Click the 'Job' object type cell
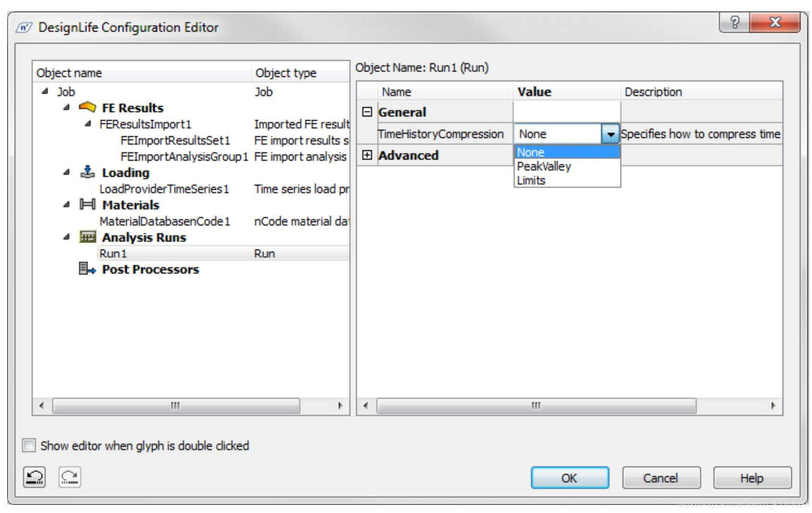 click(263, 91)
